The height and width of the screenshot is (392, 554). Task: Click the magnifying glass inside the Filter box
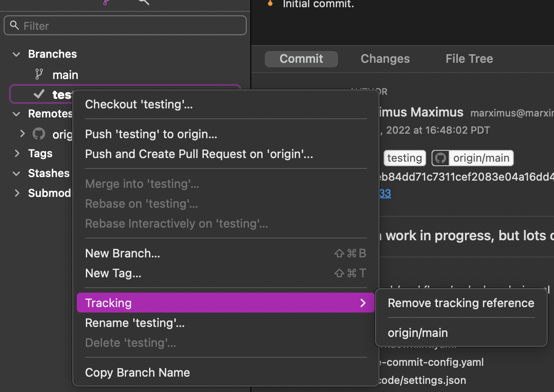pyautogui.click(x=14, y=25)
